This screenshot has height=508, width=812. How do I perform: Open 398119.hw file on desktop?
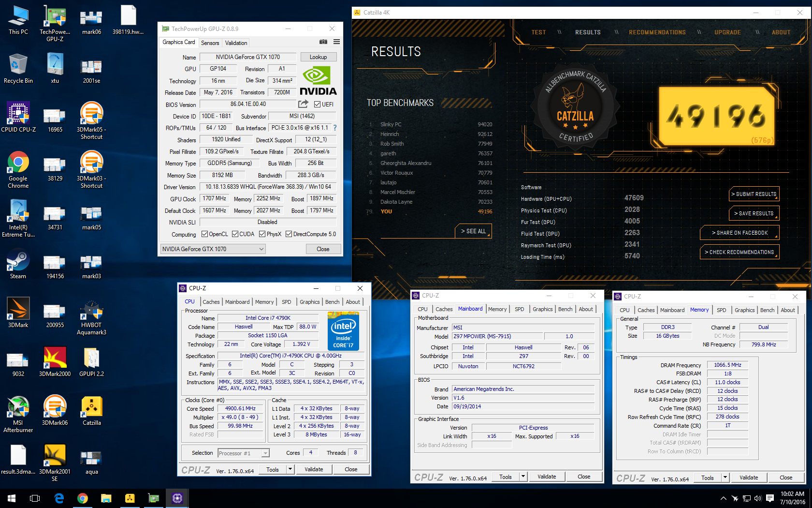click(x=128, y=20)
